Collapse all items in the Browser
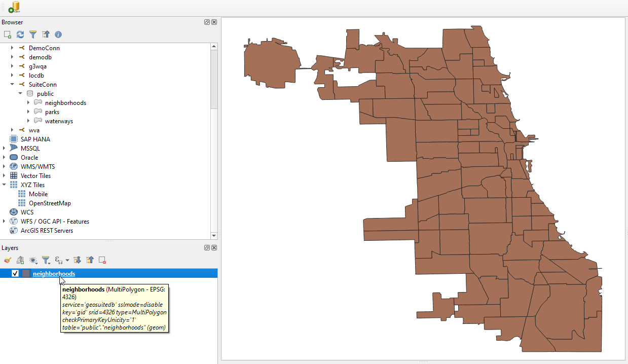The width and height of the screenshot is (628, 364). [46, 34]
